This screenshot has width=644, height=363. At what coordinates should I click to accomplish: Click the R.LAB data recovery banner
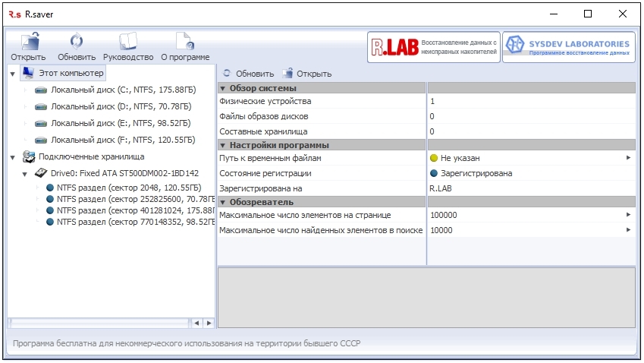pos(434,47)
